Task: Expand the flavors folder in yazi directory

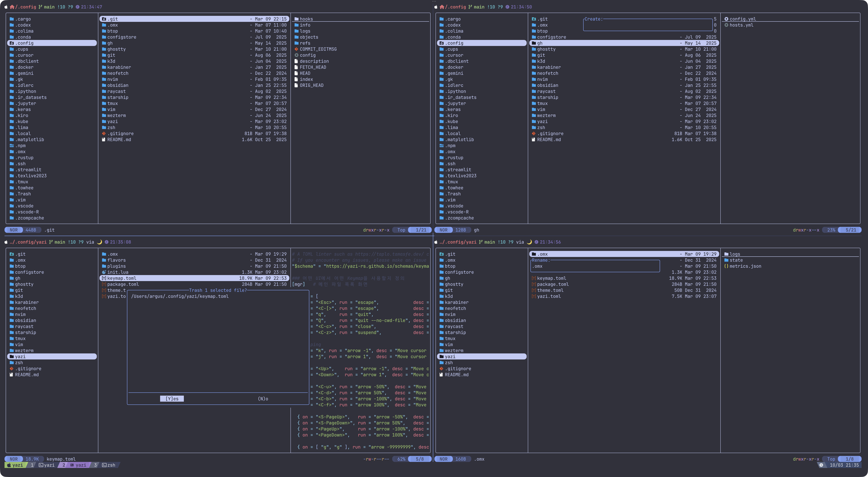Action: (116, 260)
